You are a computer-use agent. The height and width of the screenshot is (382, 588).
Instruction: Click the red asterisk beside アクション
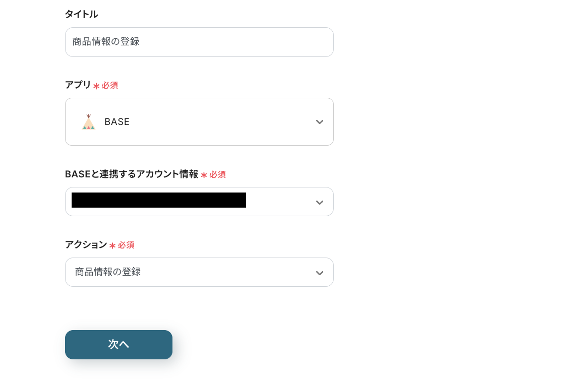pos(112,245)
